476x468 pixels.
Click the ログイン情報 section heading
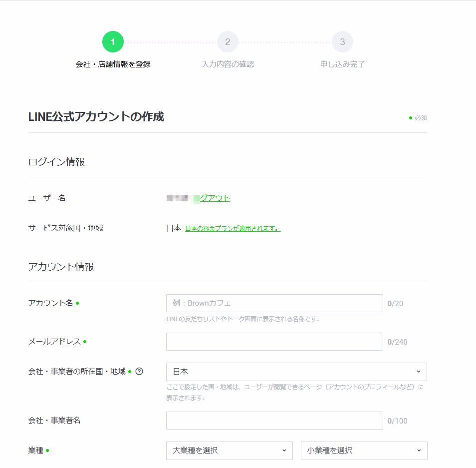[56, 162]
